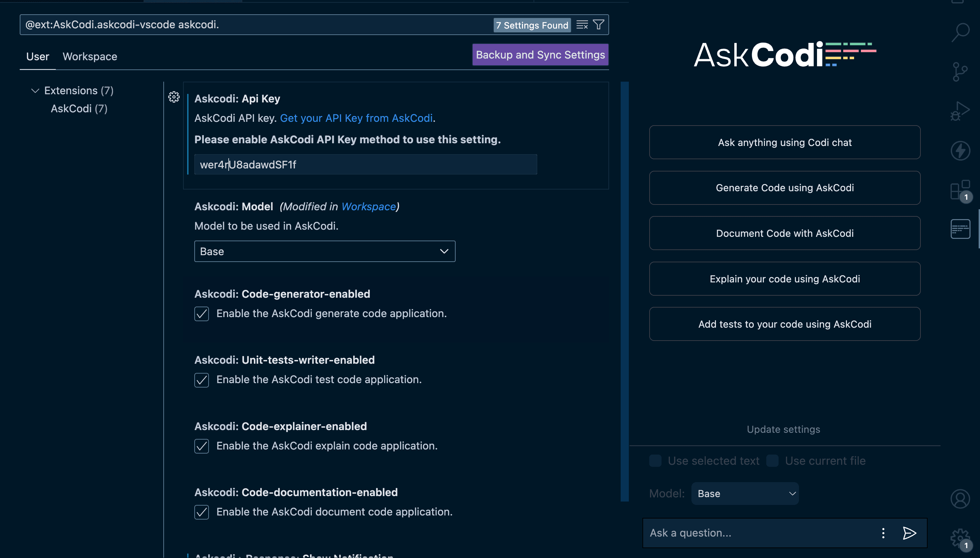This screenshot has height=558, width=980.
Task: Open the chat panel Model dropdown
Action: [x=745, y=494]
